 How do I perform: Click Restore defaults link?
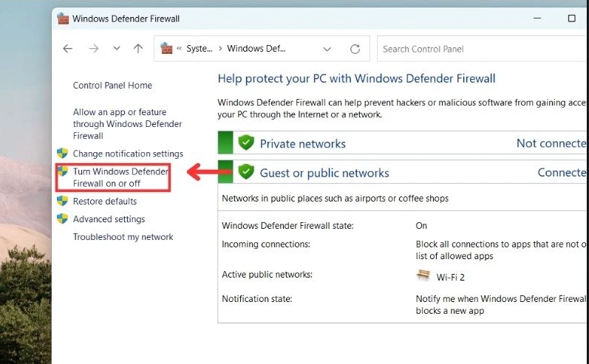(x=105, y=201)
